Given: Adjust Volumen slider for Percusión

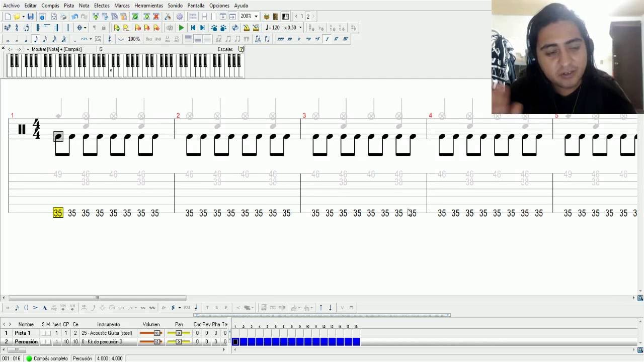Looking at the screenshot, I should 150,342.
